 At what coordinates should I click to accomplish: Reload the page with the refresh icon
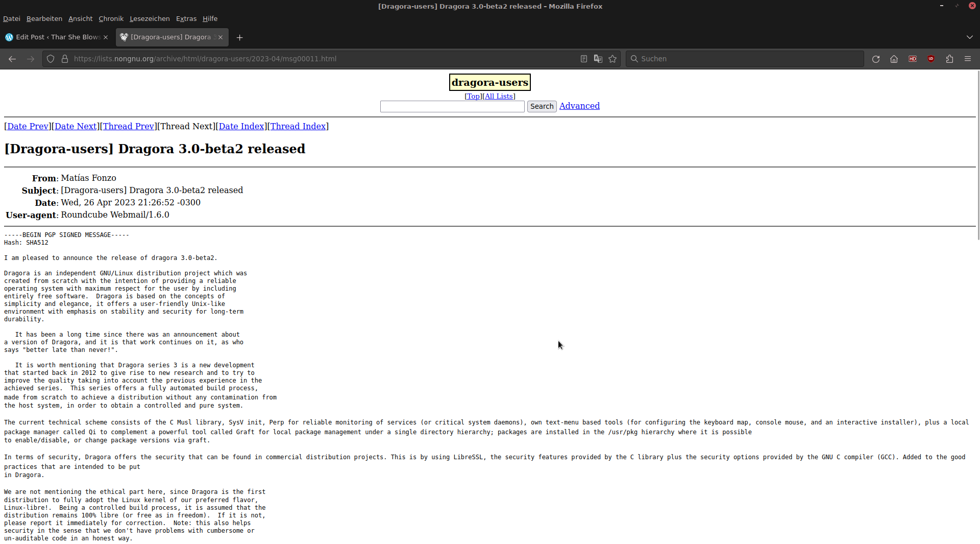tap(876, 59)
